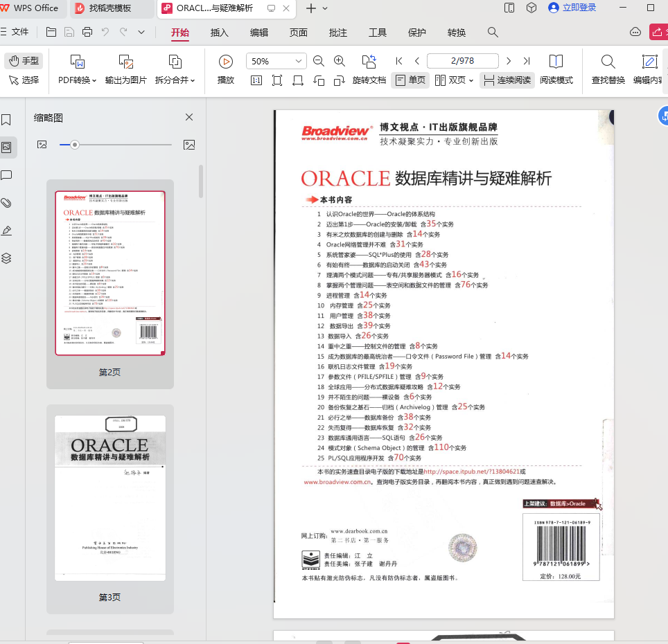Close the 缩略图 panel

click(189, 117)
